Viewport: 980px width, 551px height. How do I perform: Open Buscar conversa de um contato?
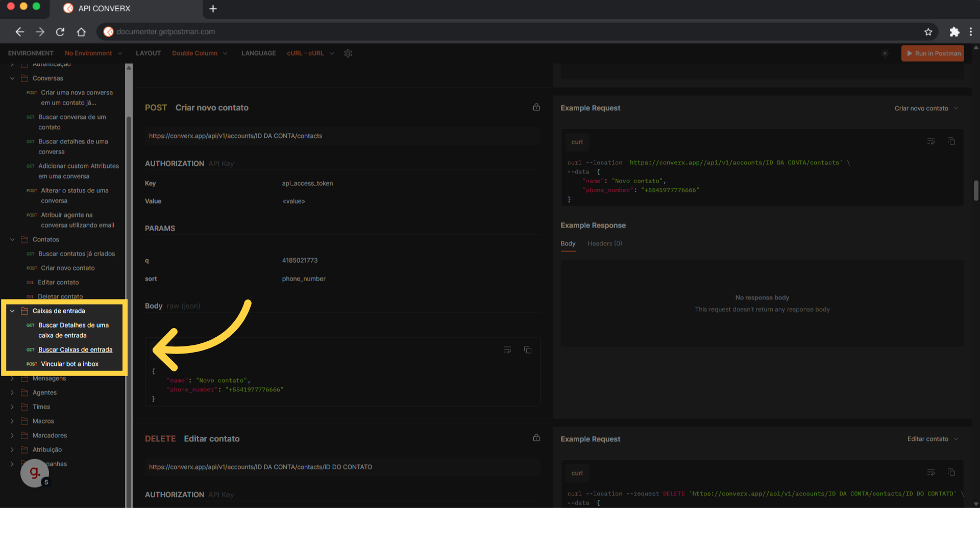[x=72, y=122]
